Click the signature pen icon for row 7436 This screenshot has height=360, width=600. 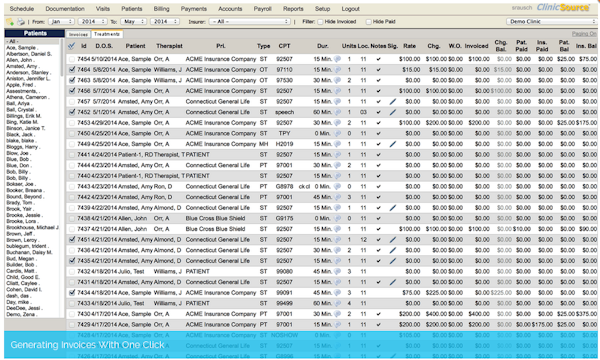pos(393,250)
